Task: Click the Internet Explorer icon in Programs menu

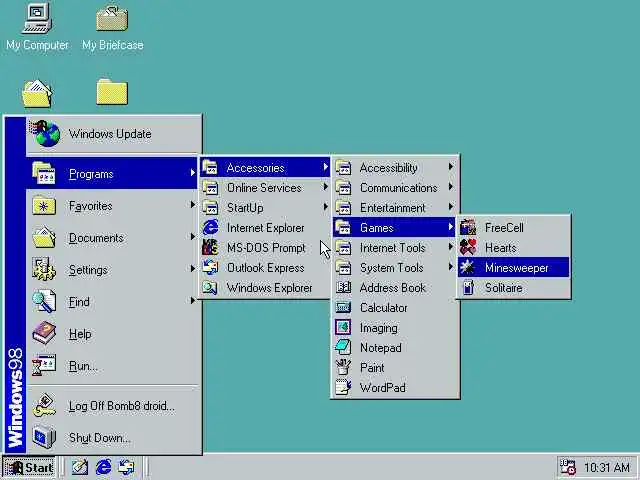Action: 211,227
